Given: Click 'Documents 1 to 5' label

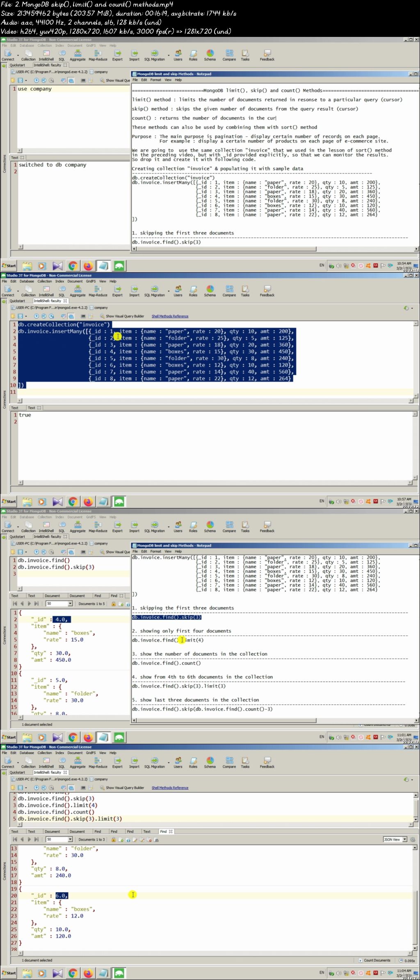Looking at the screenshot, I should (91, 604).
